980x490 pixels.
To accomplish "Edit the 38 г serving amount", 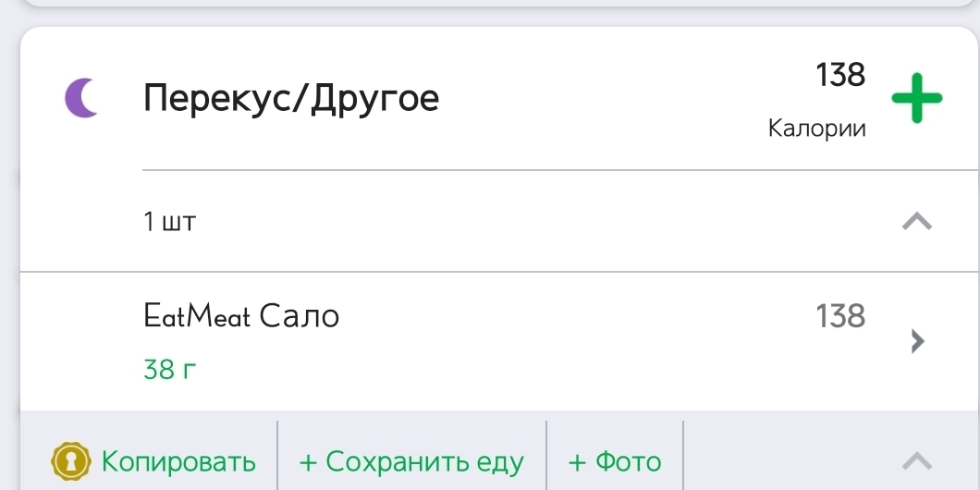I will pyautogui.click(x=169, y=370).
